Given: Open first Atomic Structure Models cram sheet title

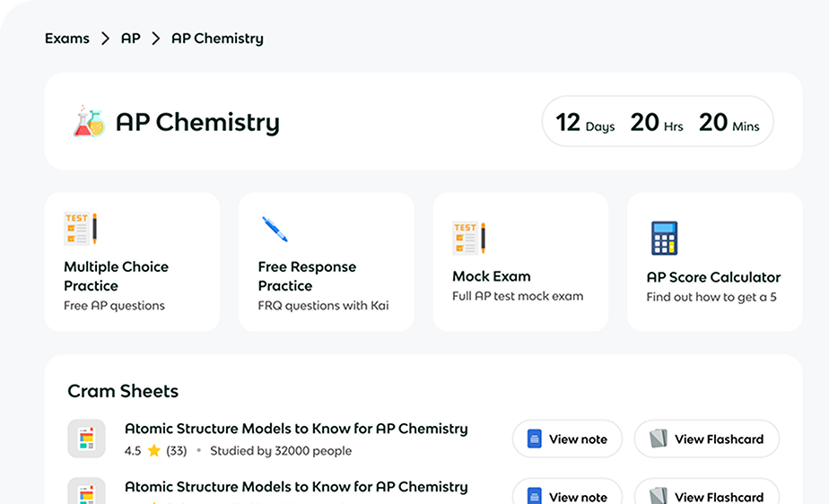Looking at the screenshot, I should coord(296,429).
